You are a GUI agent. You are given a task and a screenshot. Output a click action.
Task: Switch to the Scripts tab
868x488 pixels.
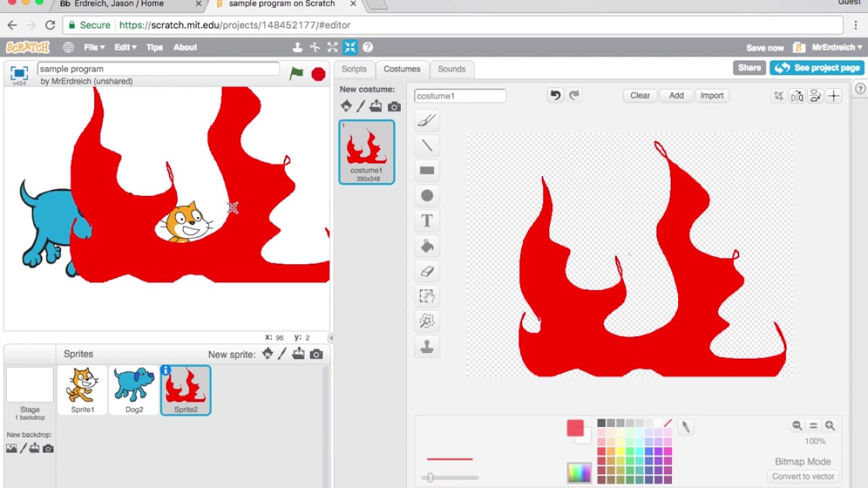(x=354, y=69)
